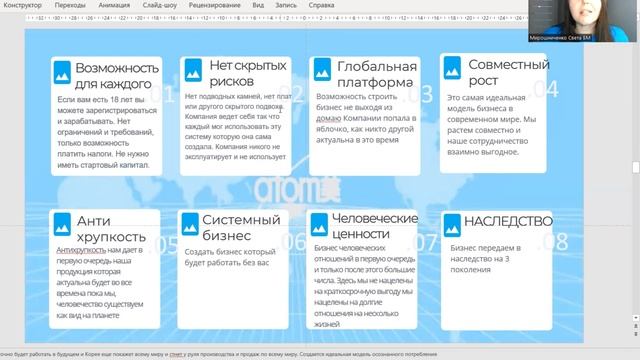
Task: Click text Создать бизнес который будет работать
Action: pos(230,257)
